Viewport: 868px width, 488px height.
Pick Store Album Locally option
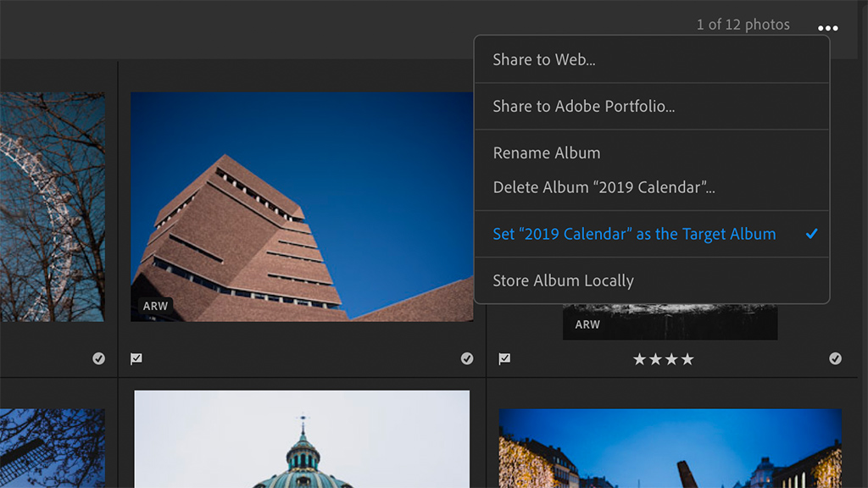click(563, 280)
